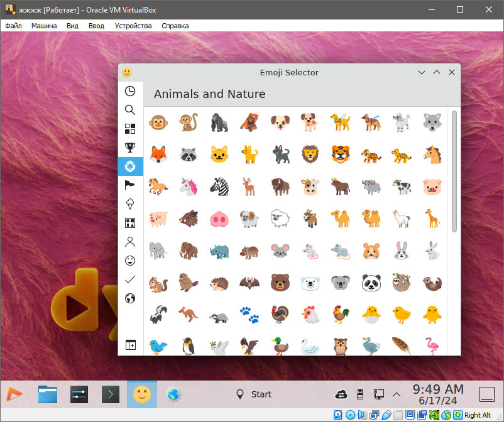Open the file manager taskbar icon
The height and width of the screenshot is (422, 504).
tap(48, 394)
